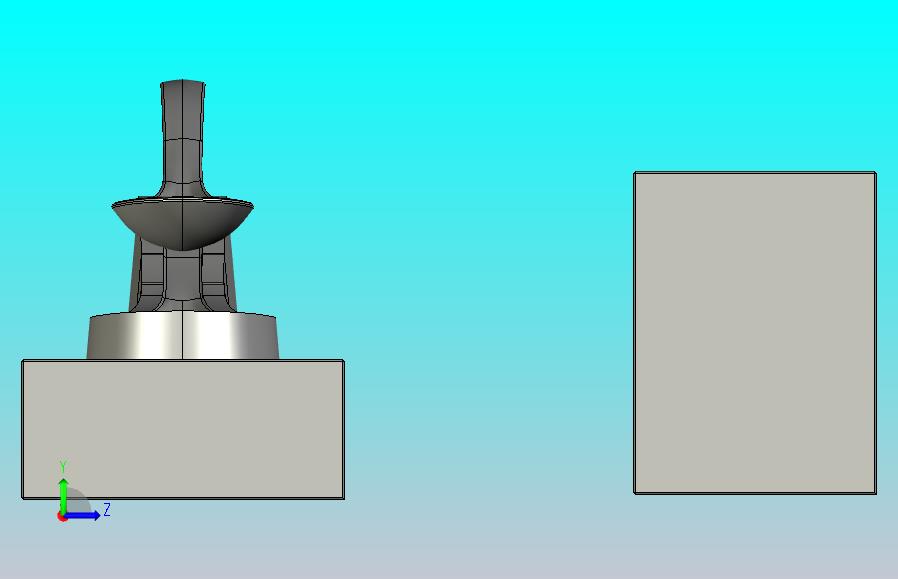Select the dark bowl-shaped dish of the model

point(182,222)
